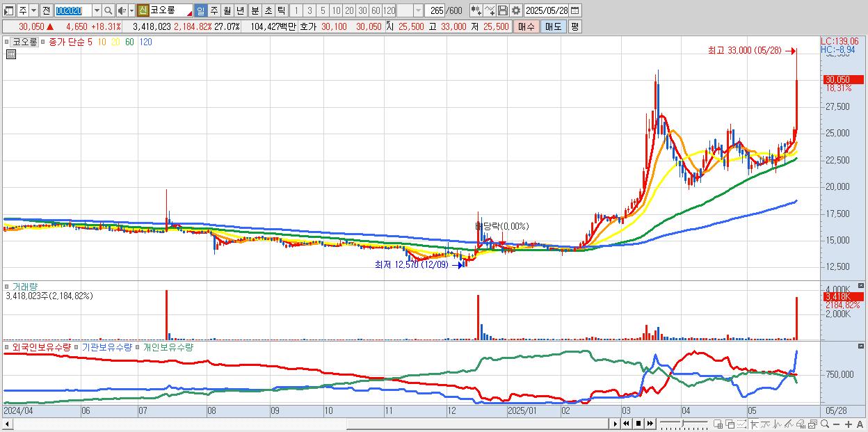Open the interval dropdown before 265/600
The width and height of the screenshot is (868, 432).
tap(419, 10)
